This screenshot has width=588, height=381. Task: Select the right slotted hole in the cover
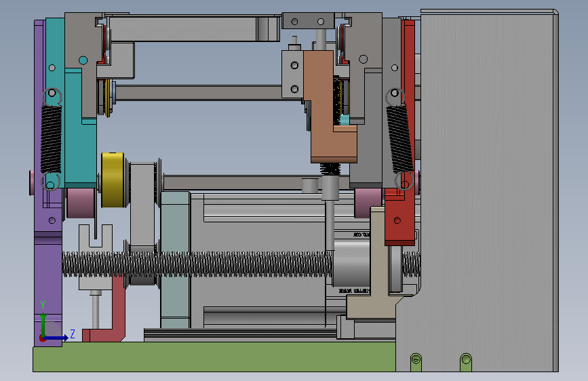(x=466, y=362)
